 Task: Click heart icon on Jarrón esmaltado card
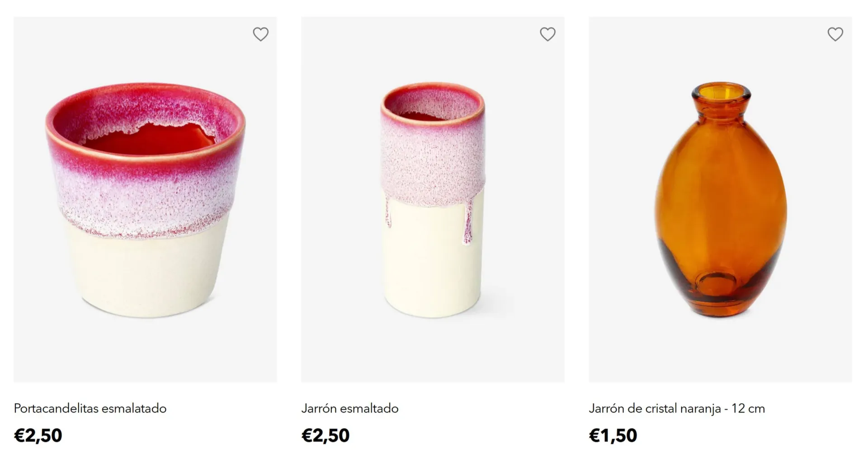[x=547, y=34]
